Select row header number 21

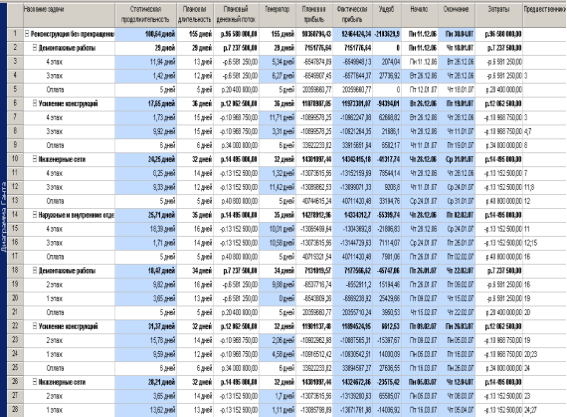15,312
